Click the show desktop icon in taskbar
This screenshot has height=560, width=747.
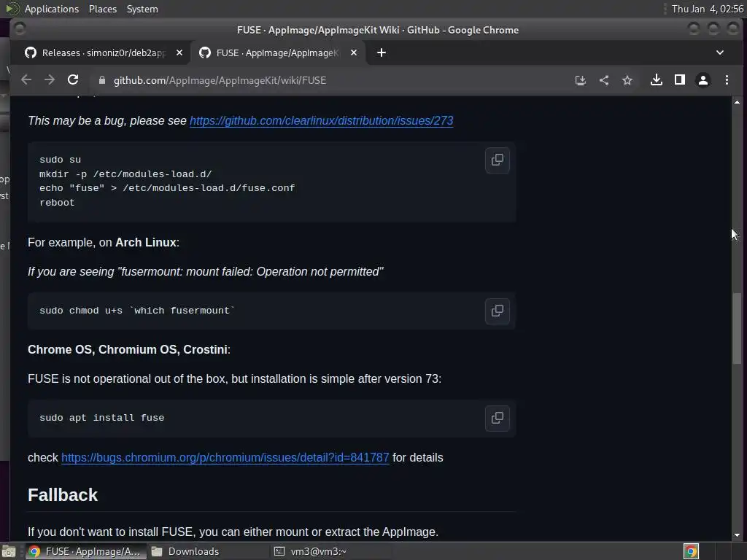tap(9, 551)
